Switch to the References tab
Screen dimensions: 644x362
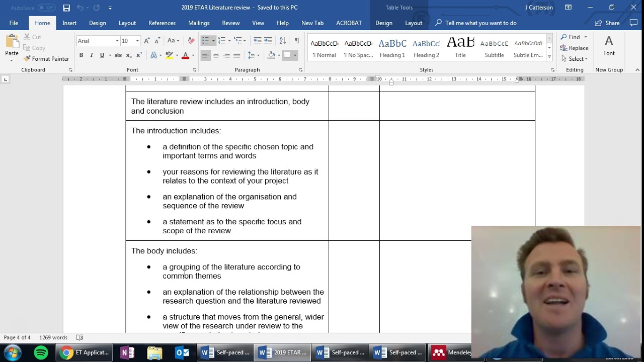pos(162,23)
